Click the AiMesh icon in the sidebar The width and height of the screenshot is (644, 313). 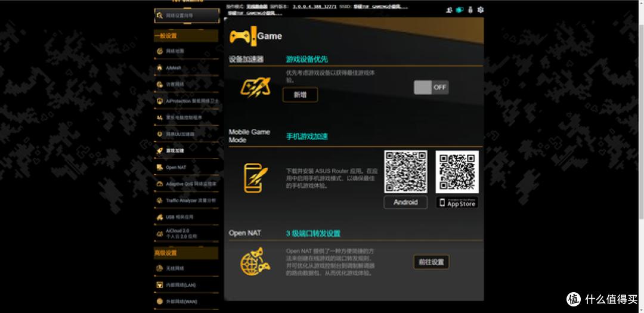click(x=159, y=68)
